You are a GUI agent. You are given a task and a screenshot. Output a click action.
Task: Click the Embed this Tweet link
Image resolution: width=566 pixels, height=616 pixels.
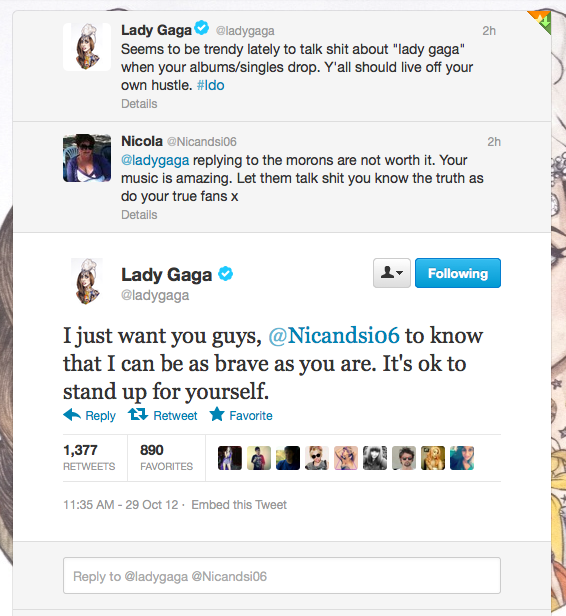pos(239,505)
